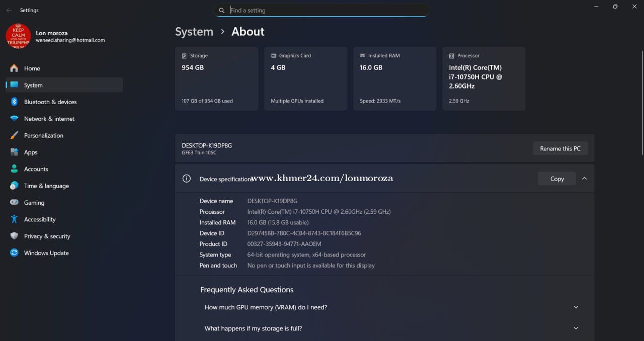Select the Accessibility icon

[14, 219]
